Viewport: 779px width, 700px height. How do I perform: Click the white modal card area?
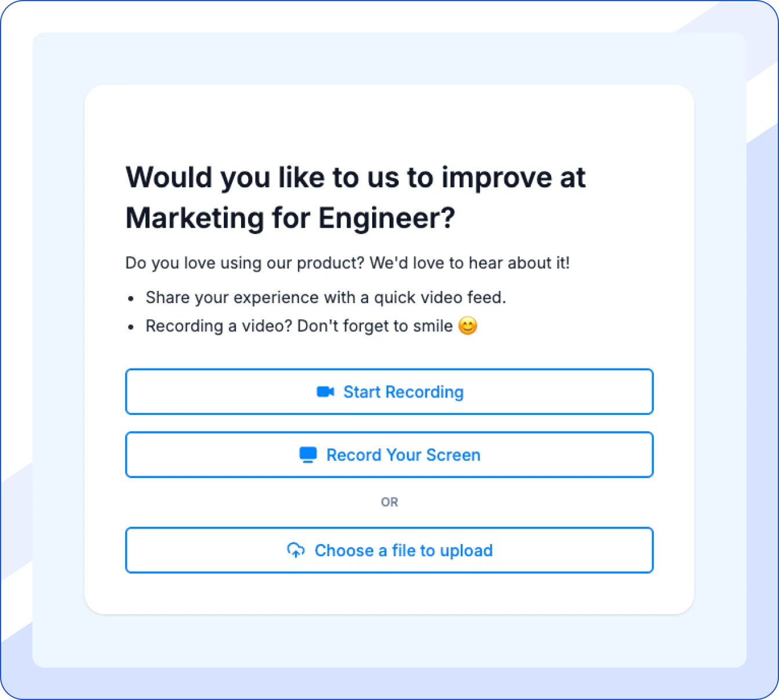pyautogui.click(x=389, y=122)
